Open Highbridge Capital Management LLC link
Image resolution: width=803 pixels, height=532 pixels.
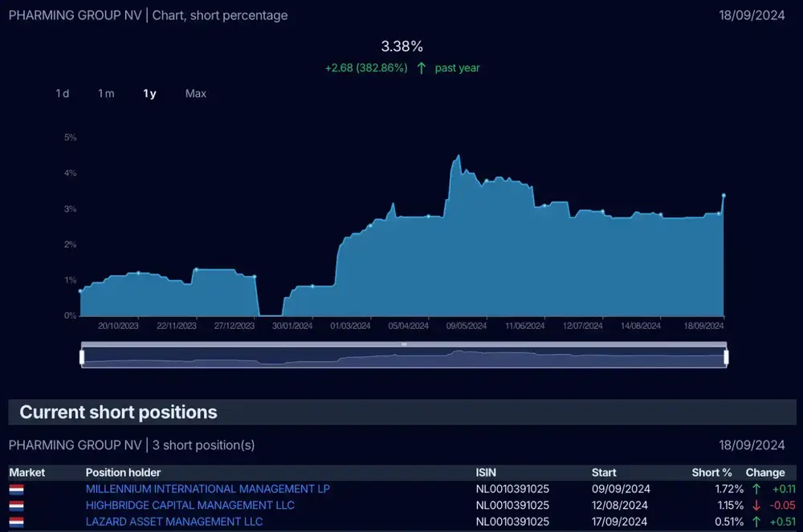click(x=190, y=506)
